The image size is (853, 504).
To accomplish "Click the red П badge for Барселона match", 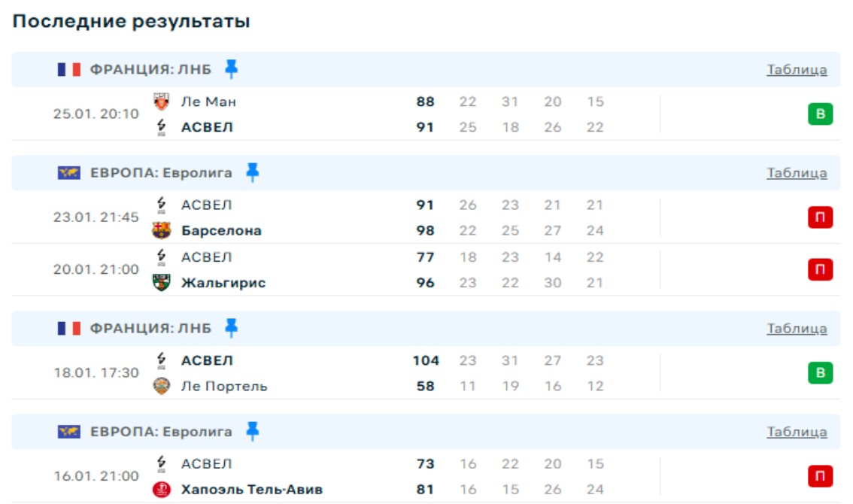I will pos(821,217).
